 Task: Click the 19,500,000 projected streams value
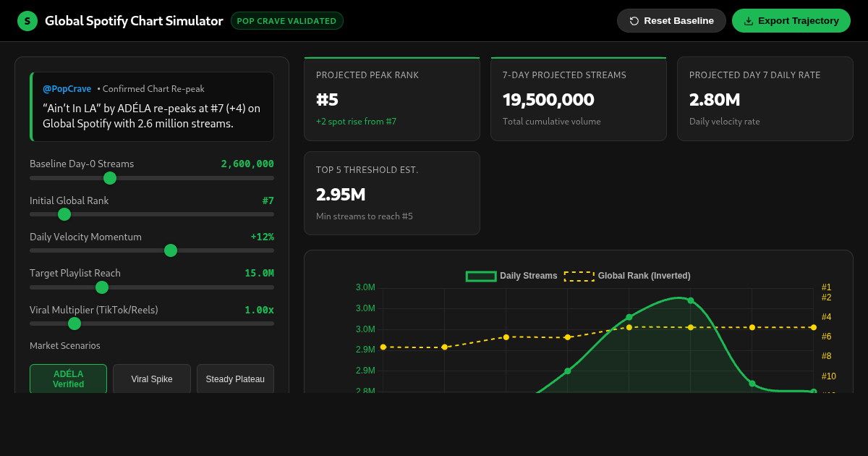[x=548, y=100]
